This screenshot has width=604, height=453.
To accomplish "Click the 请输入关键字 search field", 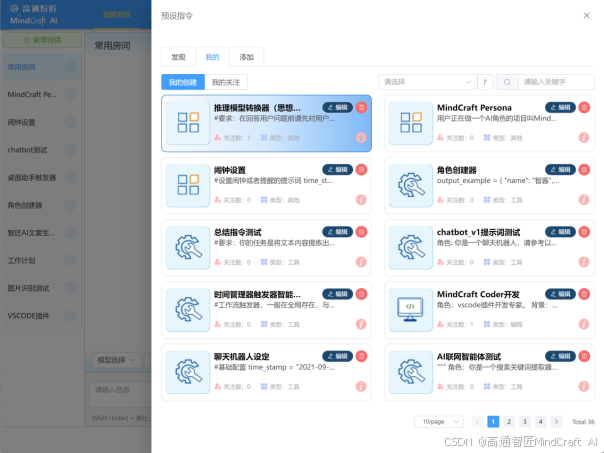I will [556, 82].
